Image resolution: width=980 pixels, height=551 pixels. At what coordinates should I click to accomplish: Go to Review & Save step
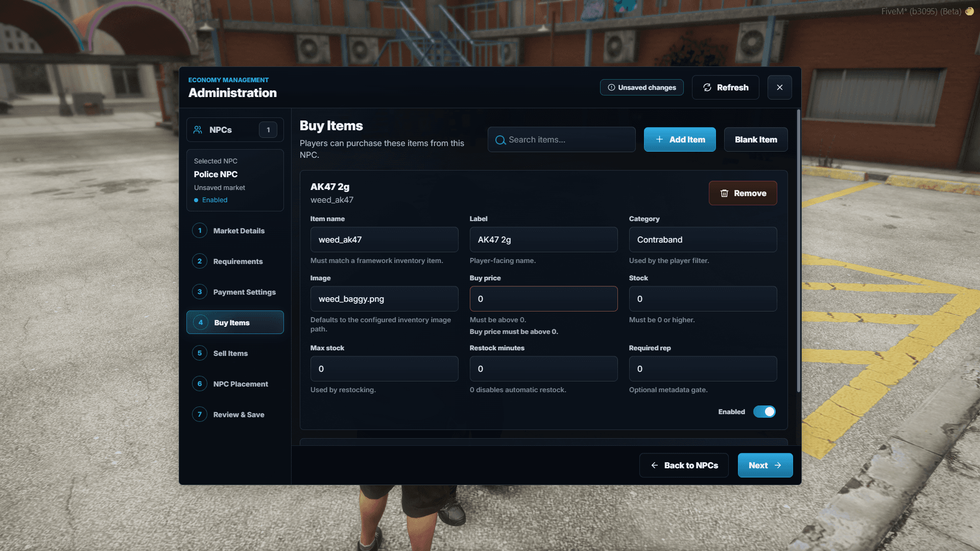[x=235, y=414]
